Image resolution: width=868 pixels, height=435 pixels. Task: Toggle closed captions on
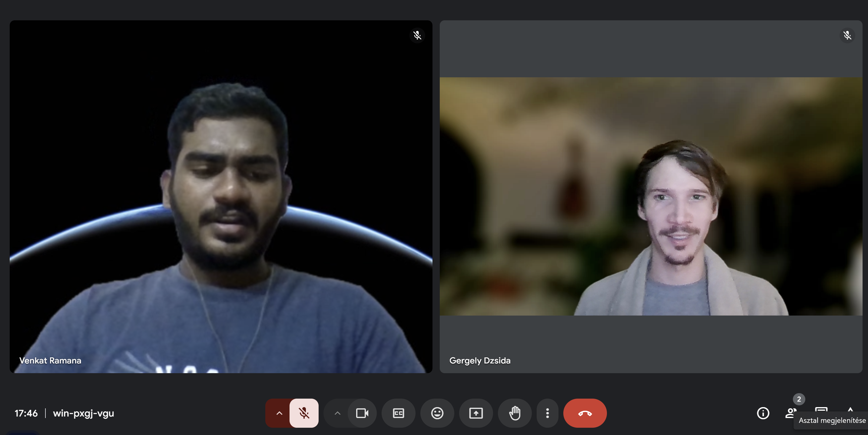pyautogui.click(x=398, y=413)
